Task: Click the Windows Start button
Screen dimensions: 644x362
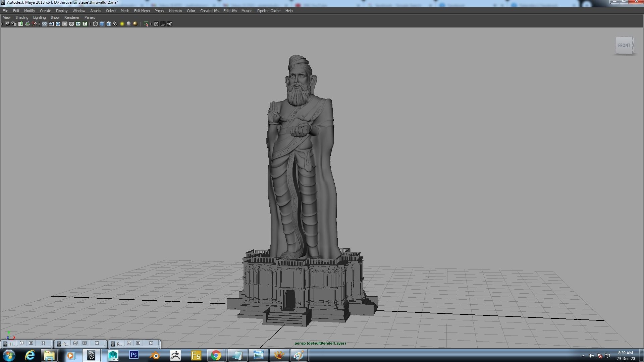Action: tap(9, 355)
